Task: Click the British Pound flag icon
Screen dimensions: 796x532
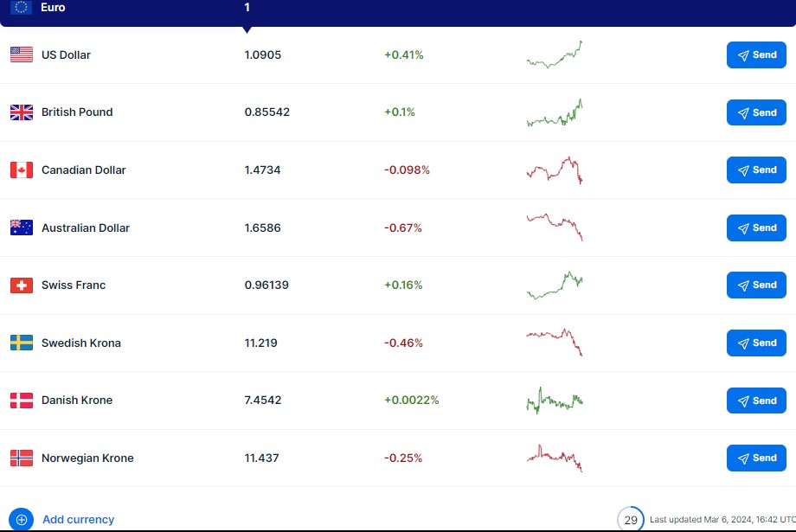Action: click(22, 112)
